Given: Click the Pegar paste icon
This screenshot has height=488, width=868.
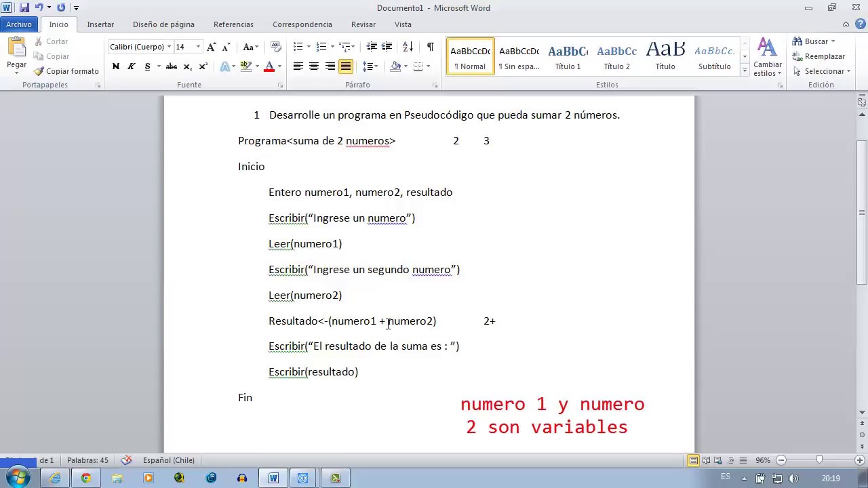Looking at the screenshot, I should tap(16, 47).
